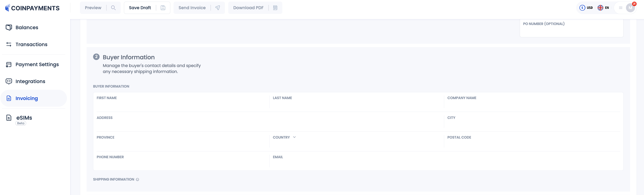Image resolution: width=644 pixels, height=195 pixels.
Task: Click the Save Draft floppy disk icon
Action: (x=163, y=8)
